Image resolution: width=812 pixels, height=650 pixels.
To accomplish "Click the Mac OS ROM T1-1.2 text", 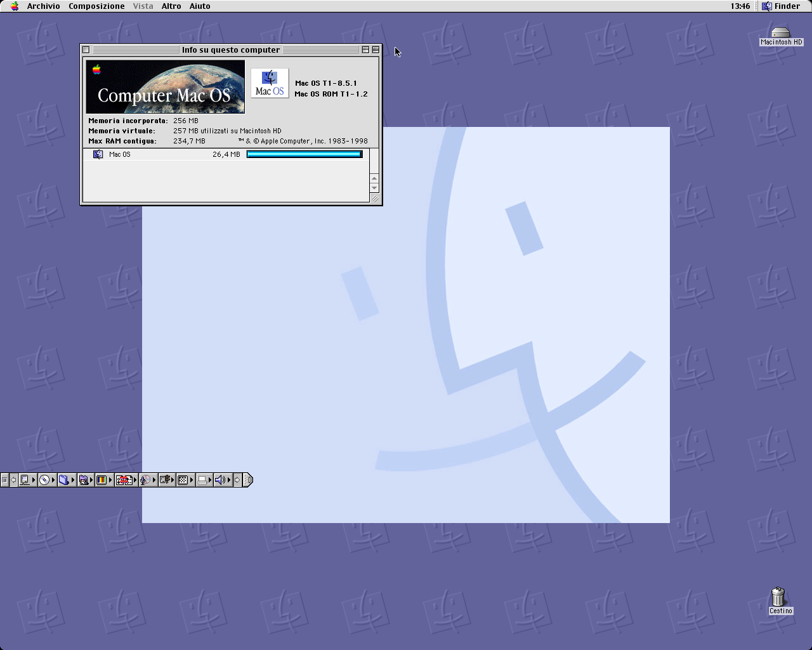I will coord(331,94).
